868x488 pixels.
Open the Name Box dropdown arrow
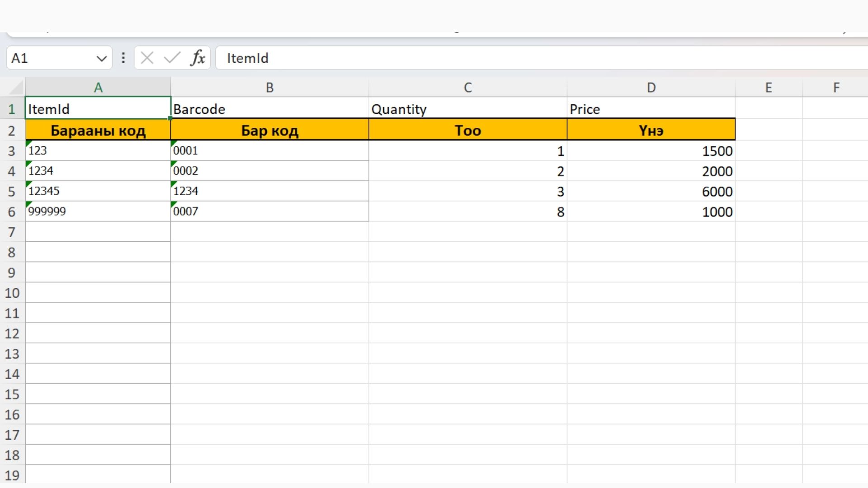101,58
